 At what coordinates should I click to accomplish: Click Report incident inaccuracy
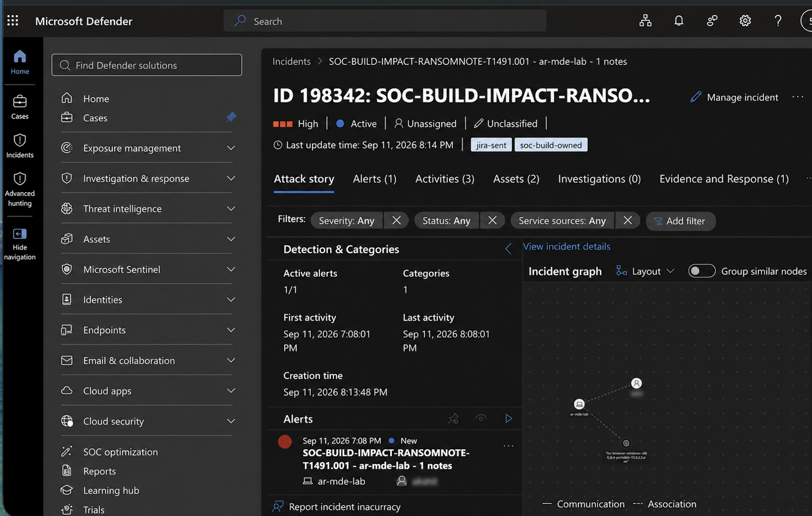pyautogui.click(x=336, y=506)
